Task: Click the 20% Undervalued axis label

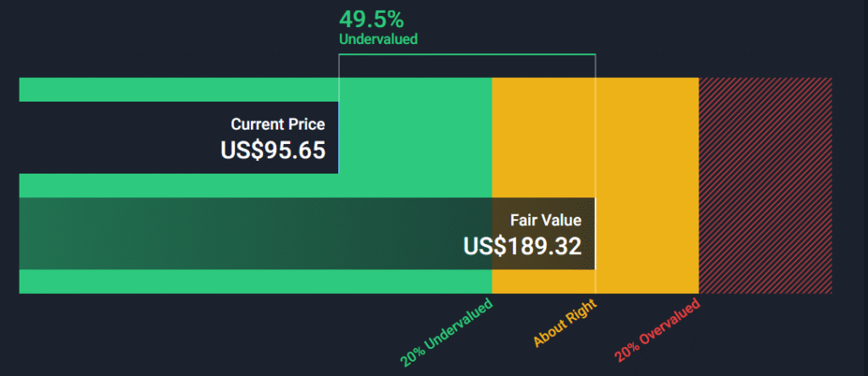Action: (x=446, y=334)
